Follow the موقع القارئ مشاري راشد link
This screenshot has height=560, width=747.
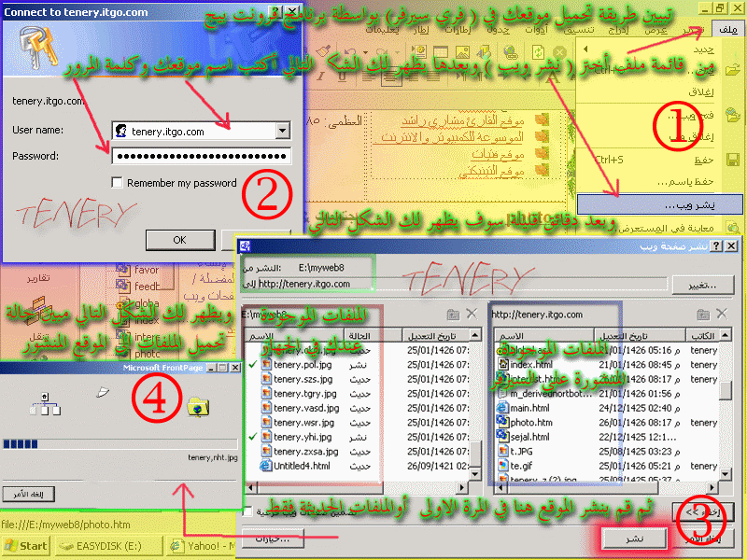coord(462,121)
